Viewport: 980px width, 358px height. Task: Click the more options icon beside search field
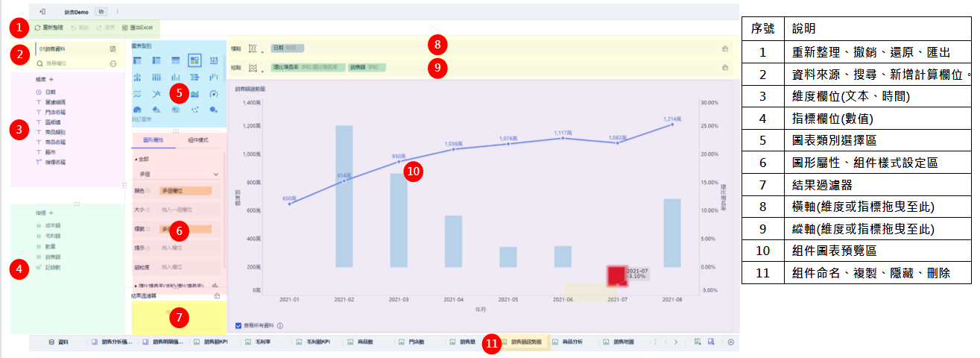[113, 64]
